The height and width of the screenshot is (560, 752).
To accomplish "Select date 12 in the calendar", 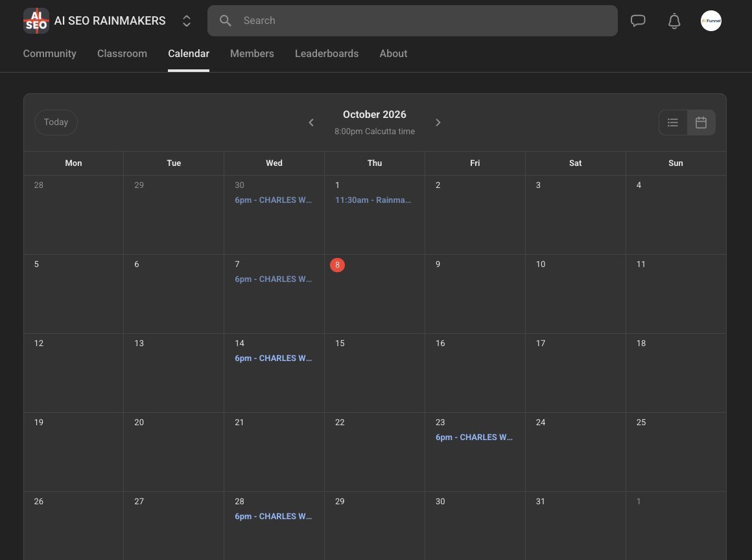I will point(39,344).
